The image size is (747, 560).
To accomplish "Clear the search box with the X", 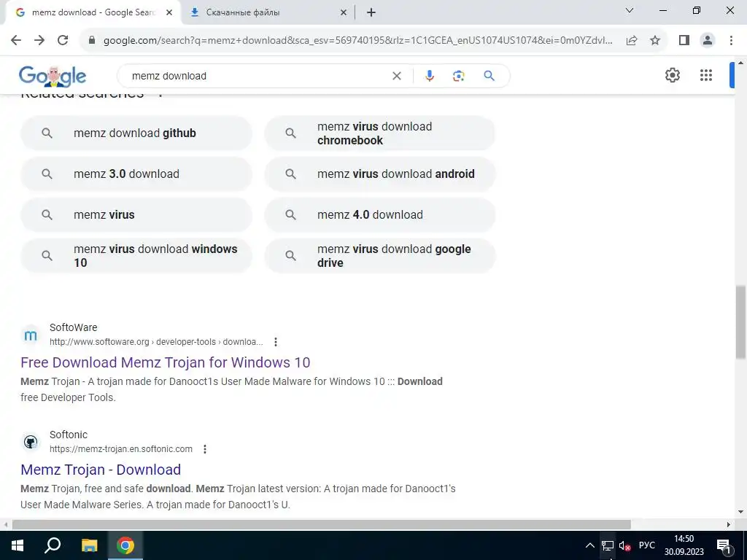I will (396, 76).
